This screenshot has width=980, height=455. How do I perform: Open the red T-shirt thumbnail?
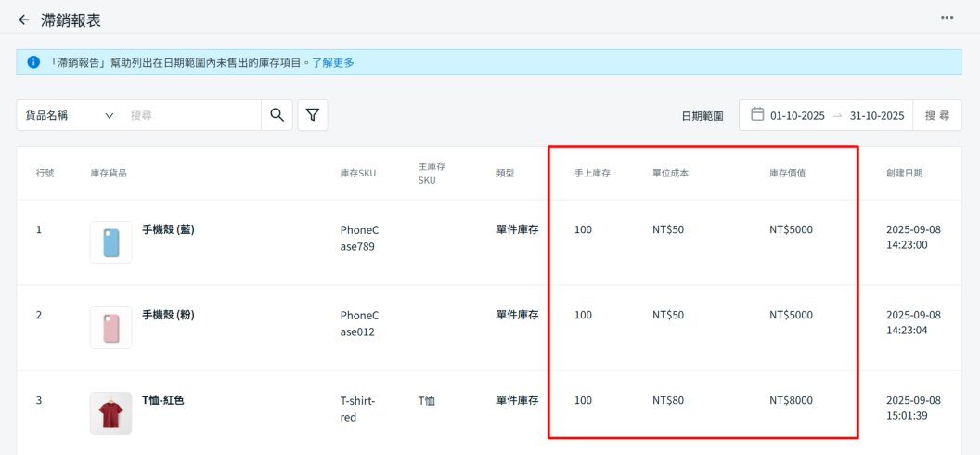(110, 413)
